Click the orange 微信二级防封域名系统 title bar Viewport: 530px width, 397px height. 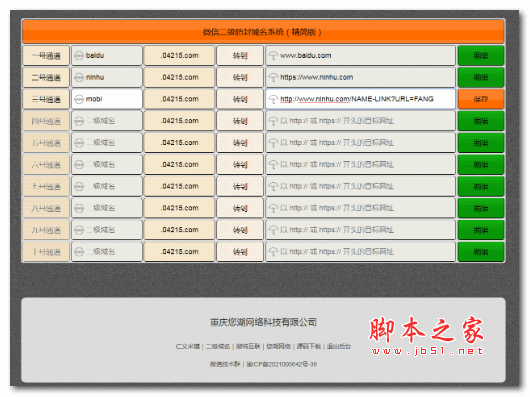click(263, 32)
